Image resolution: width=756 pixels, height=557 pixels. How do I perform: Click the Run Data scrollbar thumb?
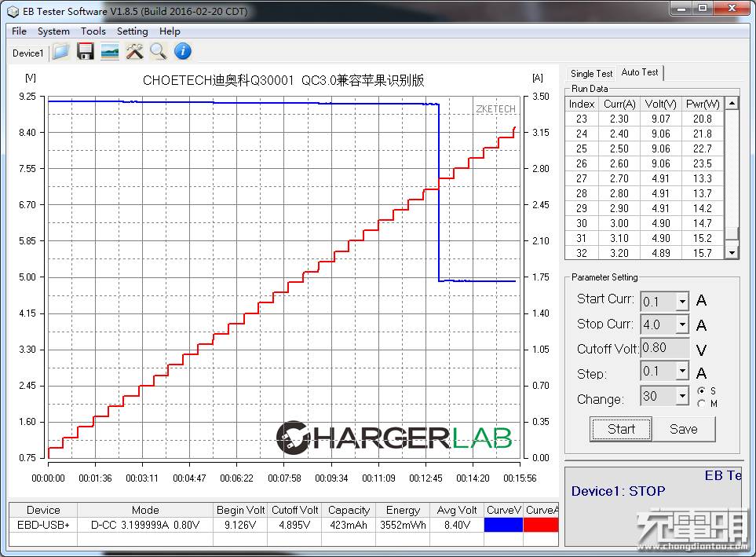pyautogui.click(x=732, y=233)
